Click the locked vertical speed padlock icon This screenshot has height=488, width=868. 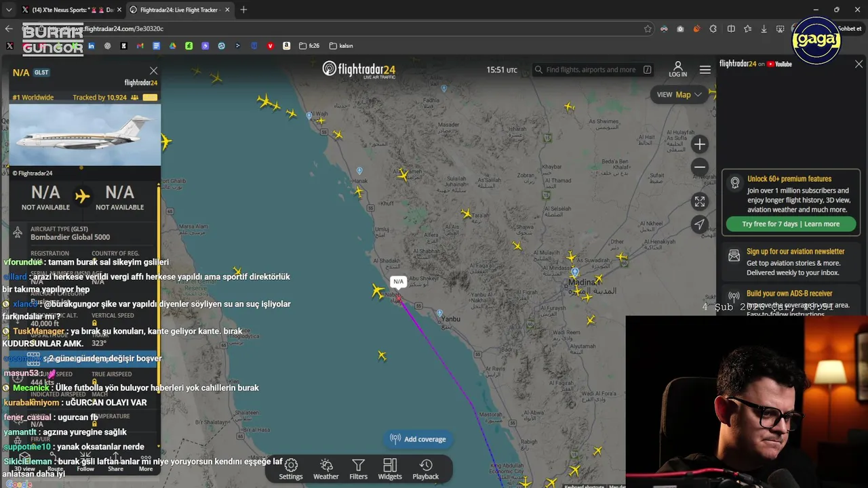pyautogui.click(x=94, y=323)
